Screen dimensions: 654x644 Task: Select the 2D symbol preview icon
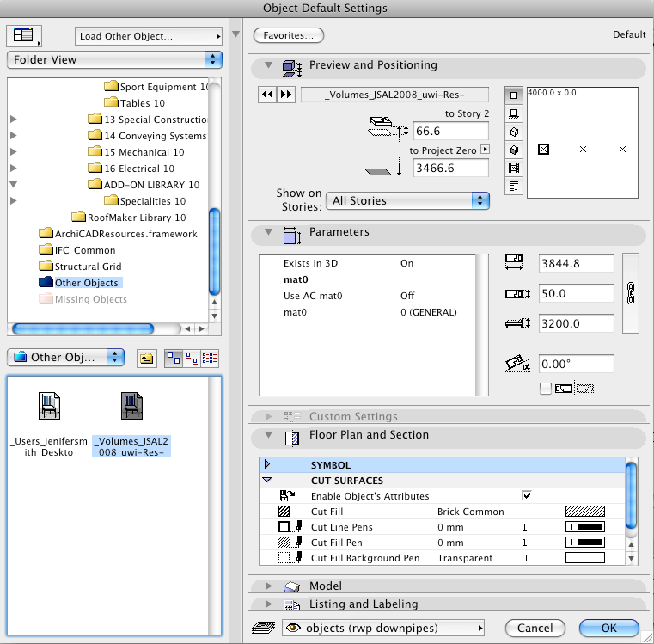click(x=514, y=95)
